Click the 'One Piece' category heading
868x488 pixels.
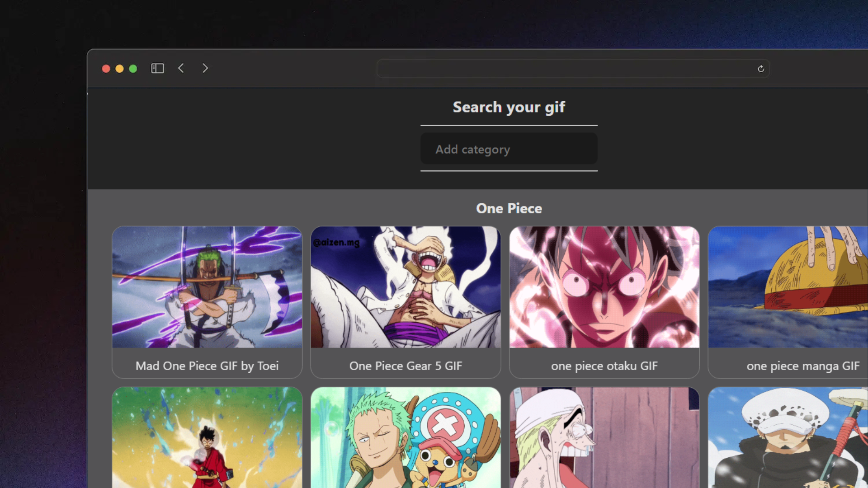click(x=509, y=208)
